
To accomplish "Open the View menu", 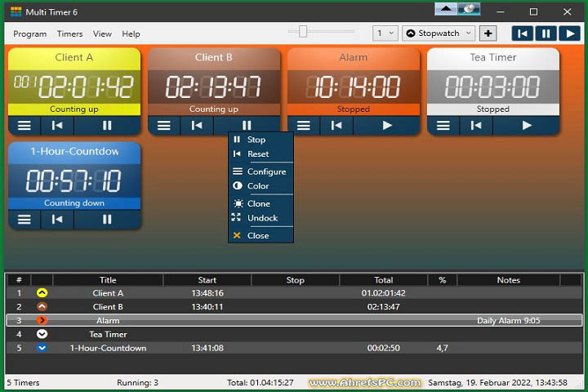I will [x=102, y=33].
